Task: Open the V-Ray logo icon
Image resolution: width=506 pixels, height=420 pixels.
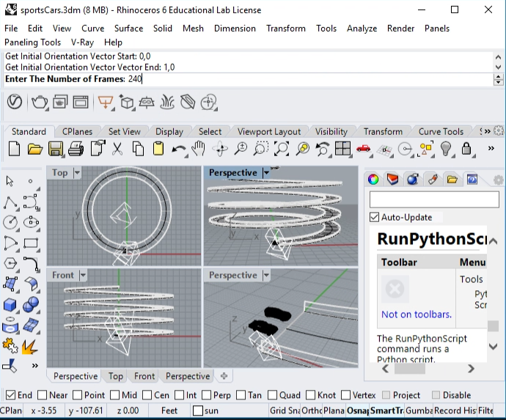Action: click(14, 103)
